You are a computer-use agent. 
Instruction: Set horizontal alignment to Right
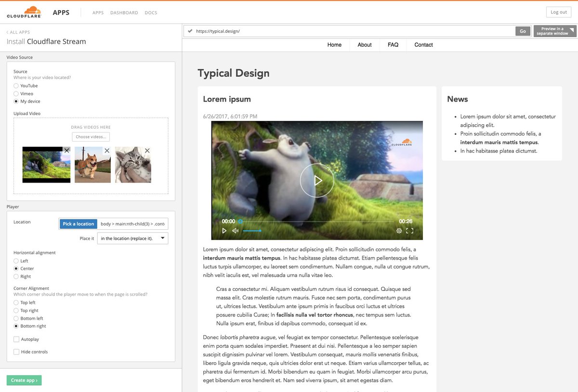[16, 276]
